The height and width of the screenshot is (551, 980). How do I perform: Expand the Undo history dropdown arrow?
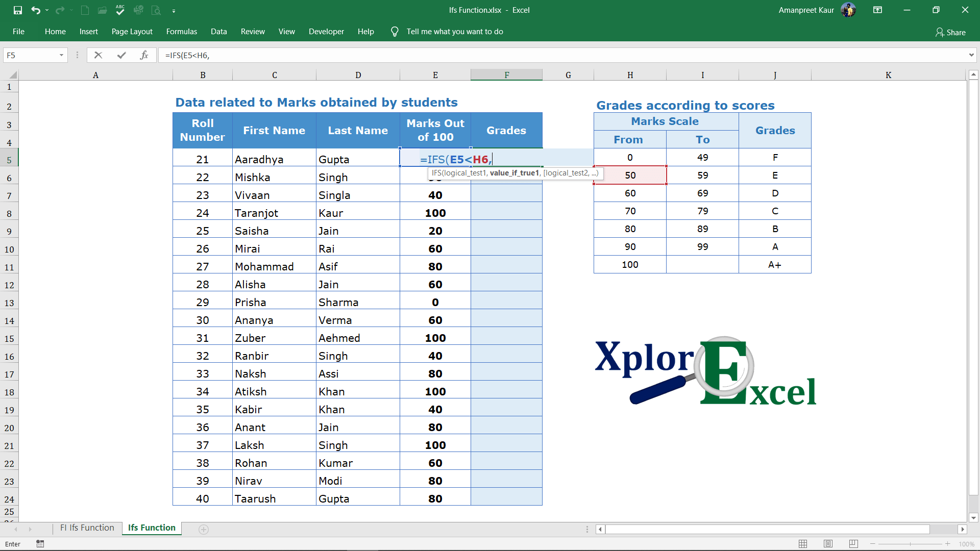[x=47, y=10]
